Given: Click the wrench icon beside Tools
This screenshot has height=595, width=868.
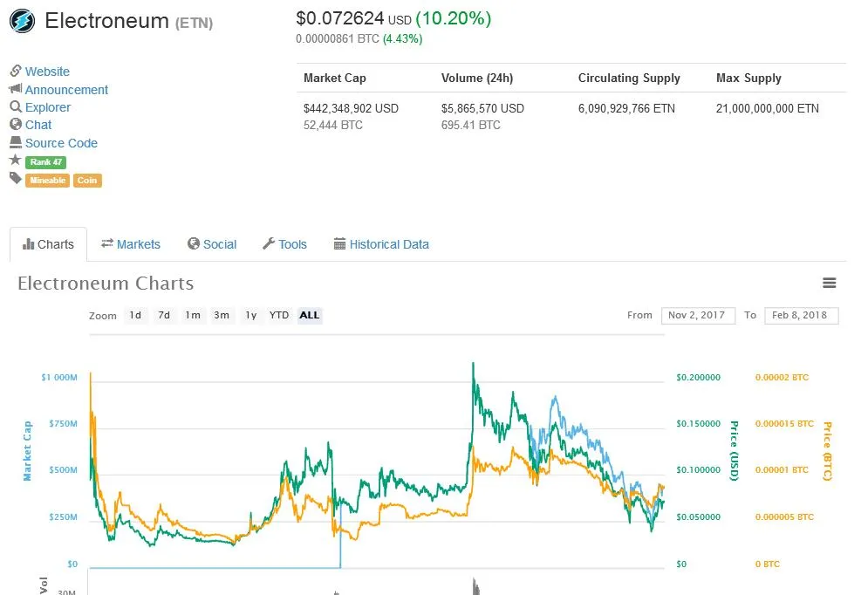Looking at the screenshot, I should click(269, 243).
